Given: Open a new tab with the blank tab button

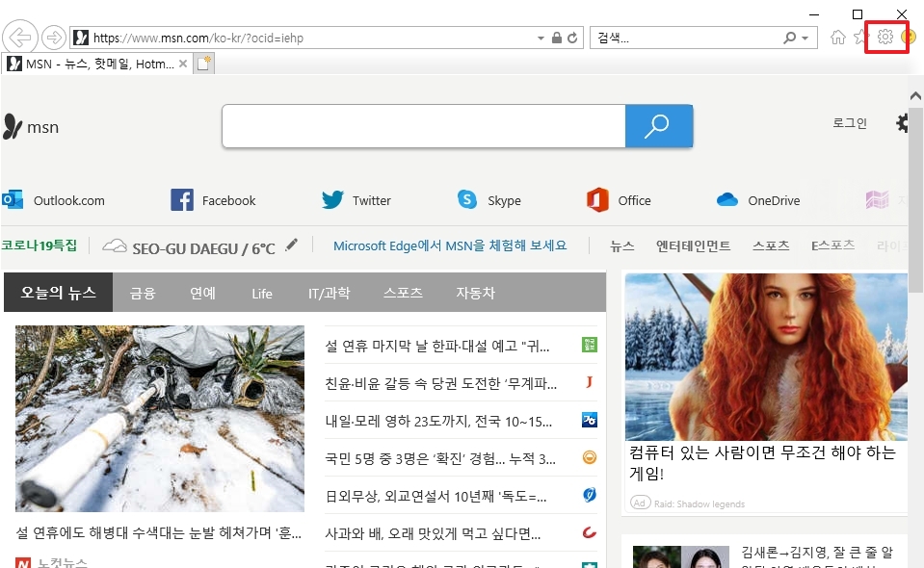Looking at the screenshot, I should [x=204, y=64].
